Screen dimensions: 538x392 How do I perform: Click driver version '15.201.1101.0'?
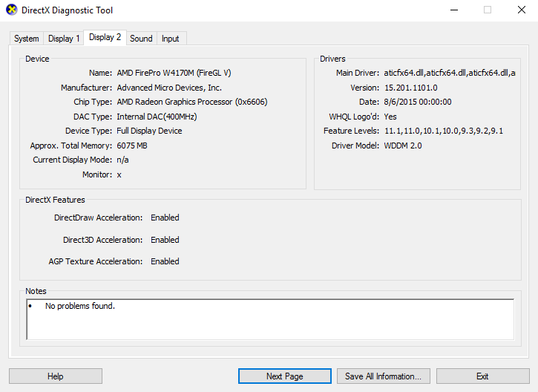pos(410,88)
